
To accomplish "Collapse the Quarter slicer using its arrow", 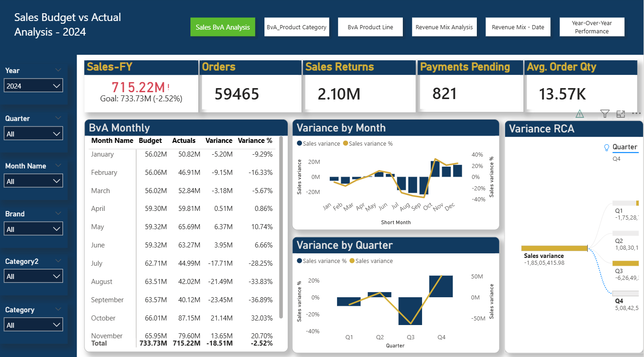I will coord(58,118).
